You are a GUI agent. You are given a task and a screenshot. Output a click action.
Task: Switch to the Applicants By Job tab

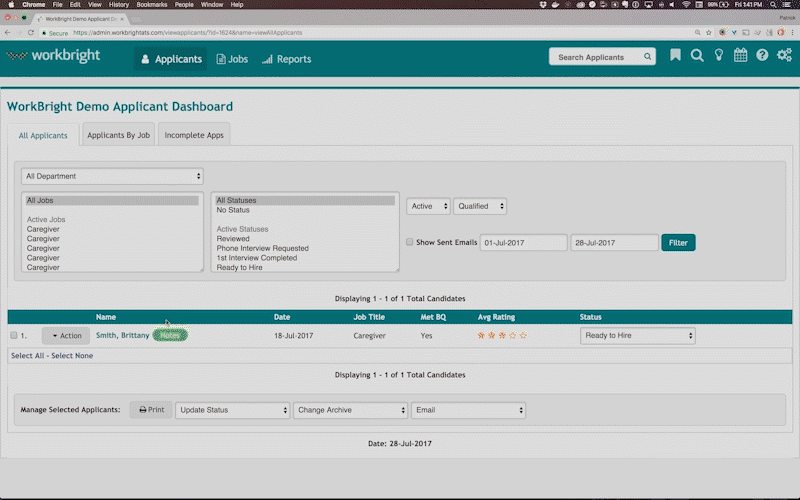(118, 135)
